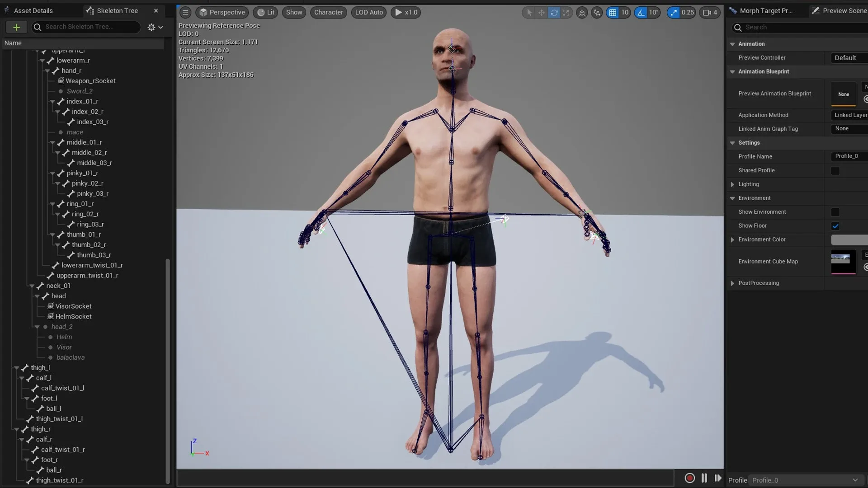Open the Application Method dropdown
Screen dimensions: 868x488
pyautogui.click(x=849, y=115)
